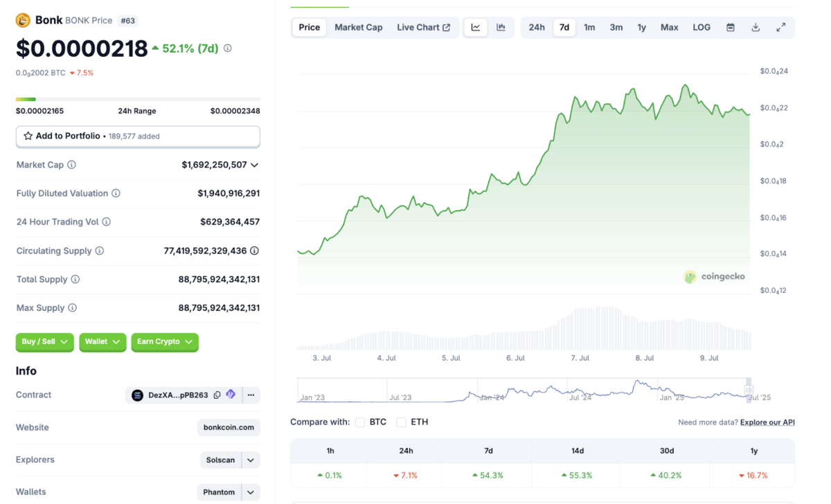Expand Wallets list chevron beside Phantom
This screenshot has width=831, height=504.
(251, 492)
